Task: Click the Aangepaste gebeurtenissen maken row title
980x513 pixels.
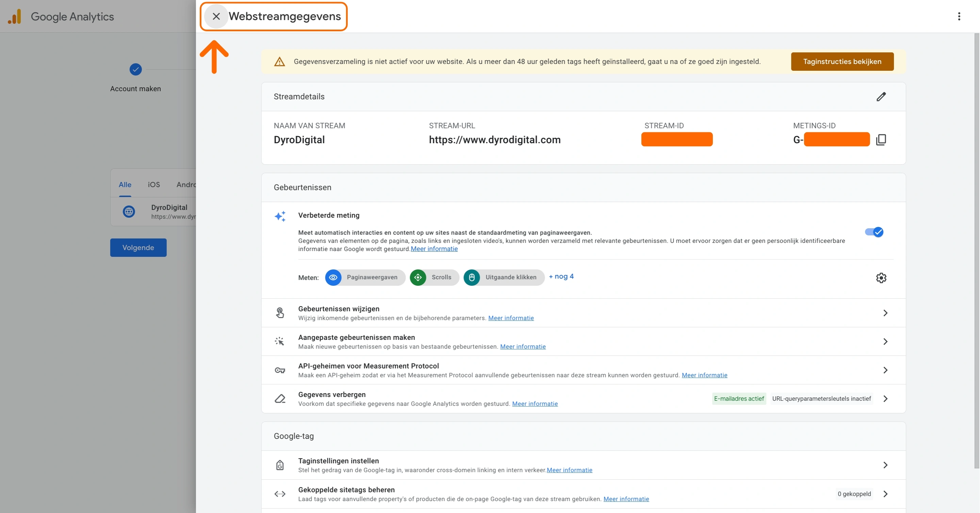Action: point(357,337)
